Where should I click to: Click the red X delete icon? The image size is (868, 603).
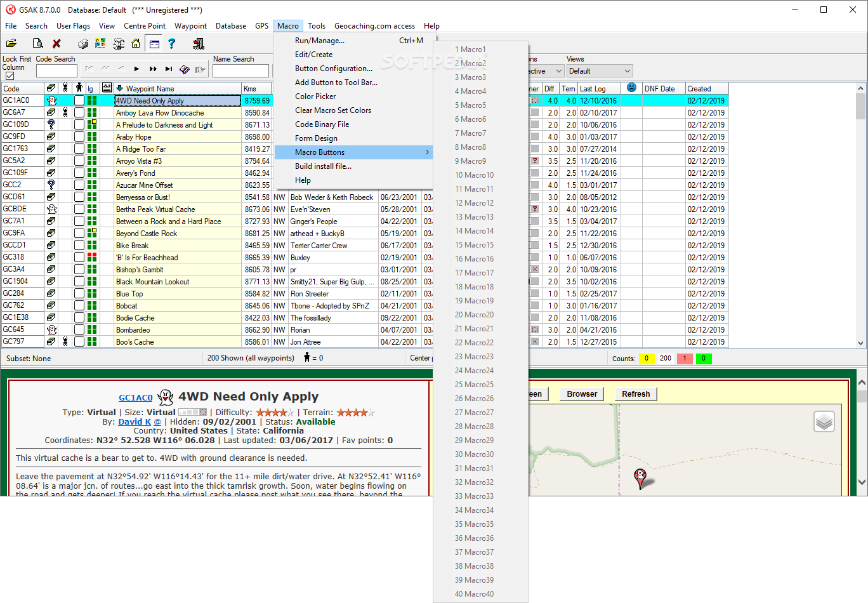coord(56,43)
